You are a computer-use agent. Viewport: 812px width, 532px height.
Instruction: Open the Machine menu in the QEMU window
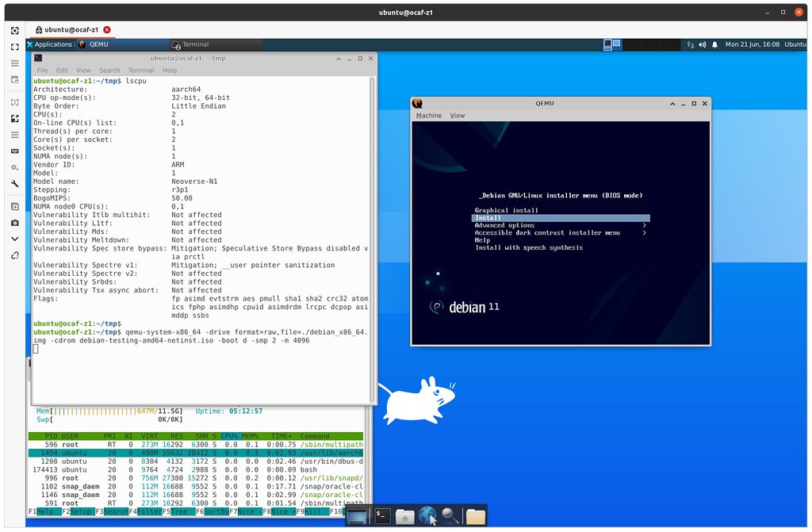428,115
